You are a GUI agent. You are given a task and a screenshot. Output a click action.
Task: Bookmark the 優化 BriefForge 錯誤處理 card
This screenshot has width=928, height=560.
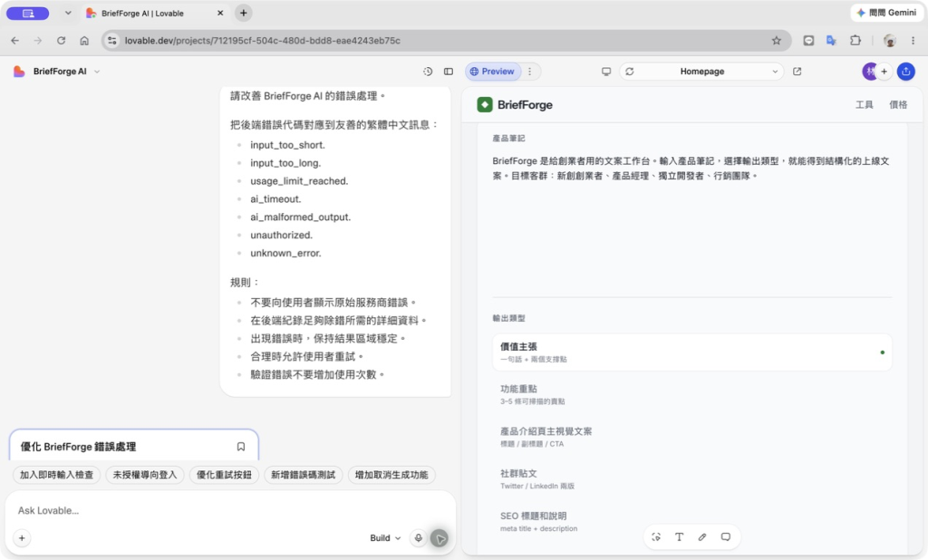(x=241, y=447)
